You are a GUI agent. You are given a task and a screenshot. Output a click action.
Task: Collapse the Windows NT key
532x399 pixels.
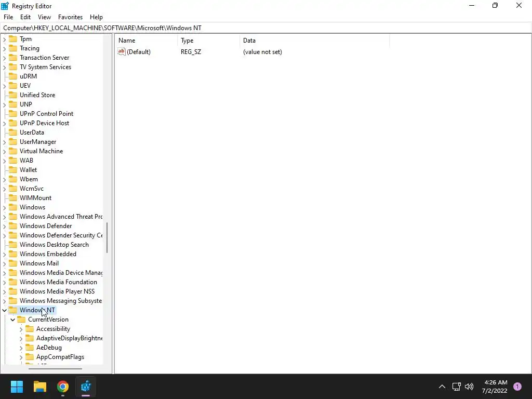4,310
